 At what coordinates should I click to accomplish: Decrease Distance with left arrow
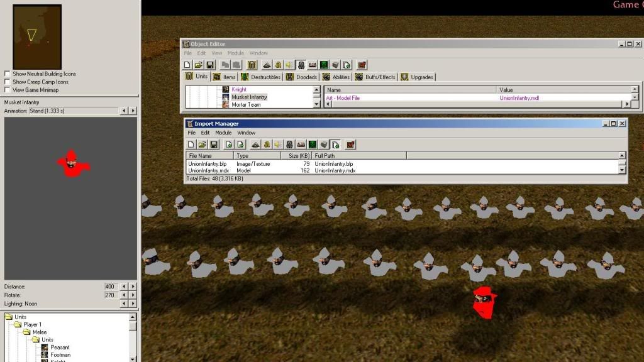pyautogui.click(x=124, y=287)
